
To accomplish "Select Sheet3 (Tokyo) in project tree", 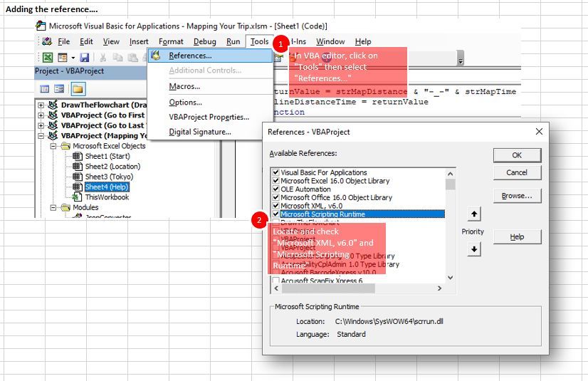I will coord(109,176).
